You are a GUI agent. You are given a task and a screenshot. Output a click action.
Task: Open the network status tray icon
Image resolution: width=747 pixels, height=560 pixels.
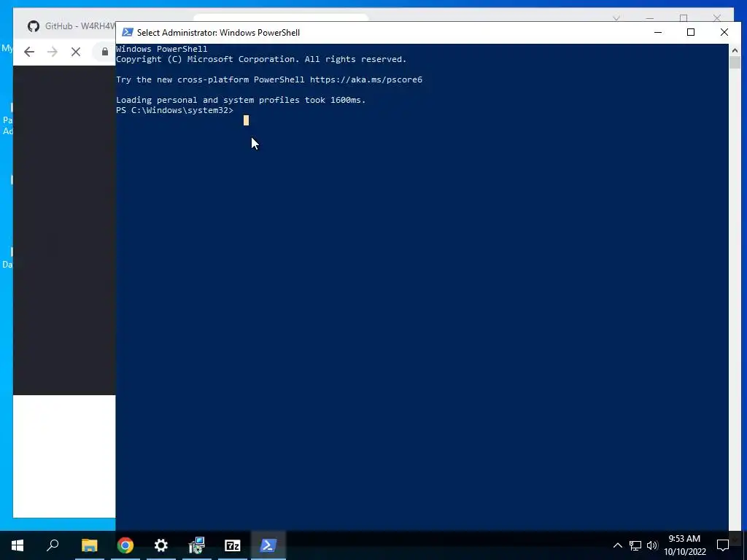click(x=635, y=545)
